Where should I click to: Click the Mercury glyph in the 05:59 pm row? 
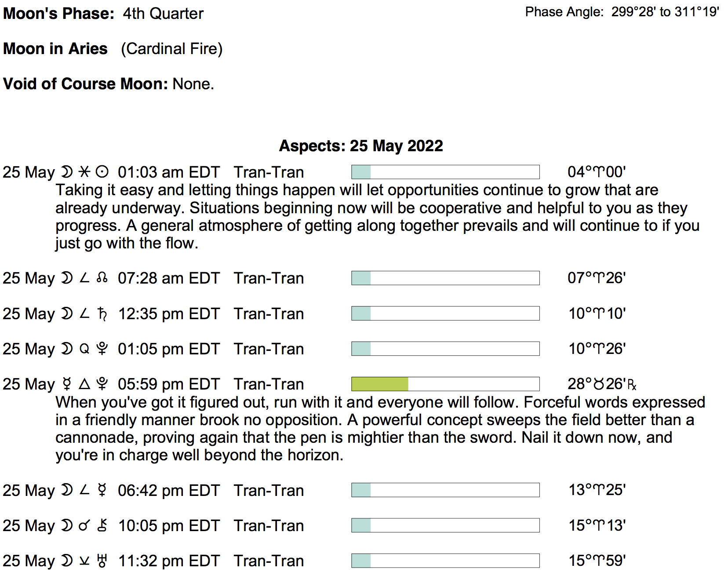pos(67,384)
